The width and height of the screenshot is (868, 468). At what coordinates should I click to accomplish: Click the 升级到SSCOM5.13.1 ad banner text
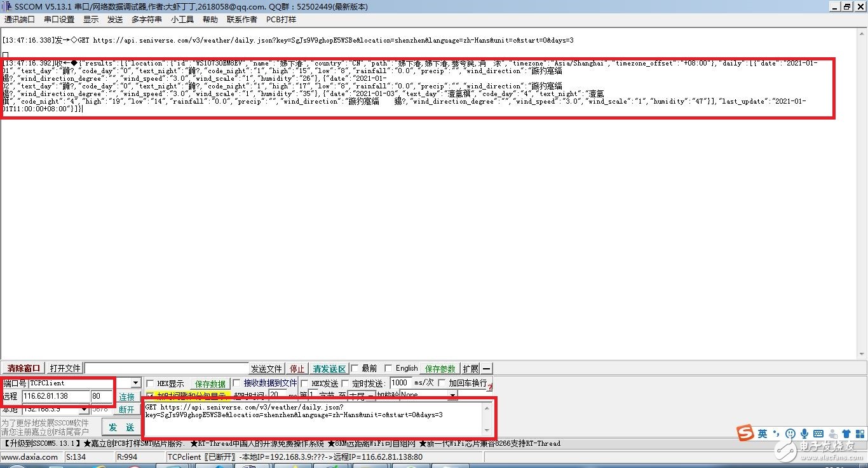pyautogui.click(x=42, y=444)
